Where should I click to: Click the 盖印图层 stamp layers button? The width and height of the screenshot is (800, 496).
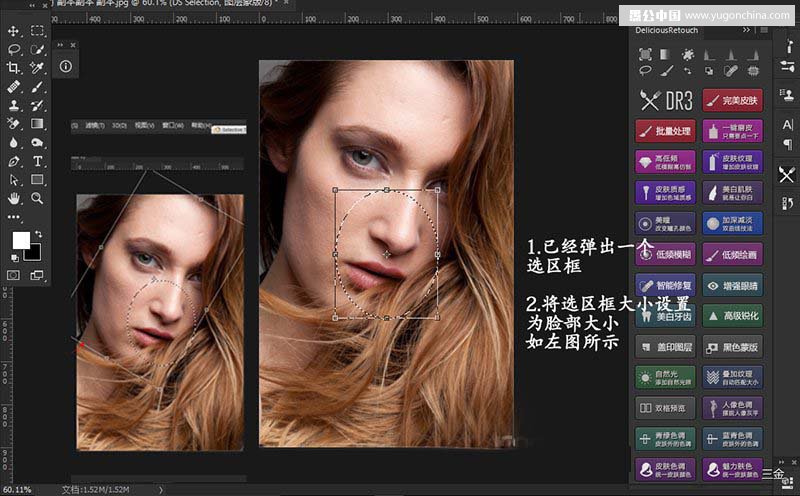click(665, 347)
